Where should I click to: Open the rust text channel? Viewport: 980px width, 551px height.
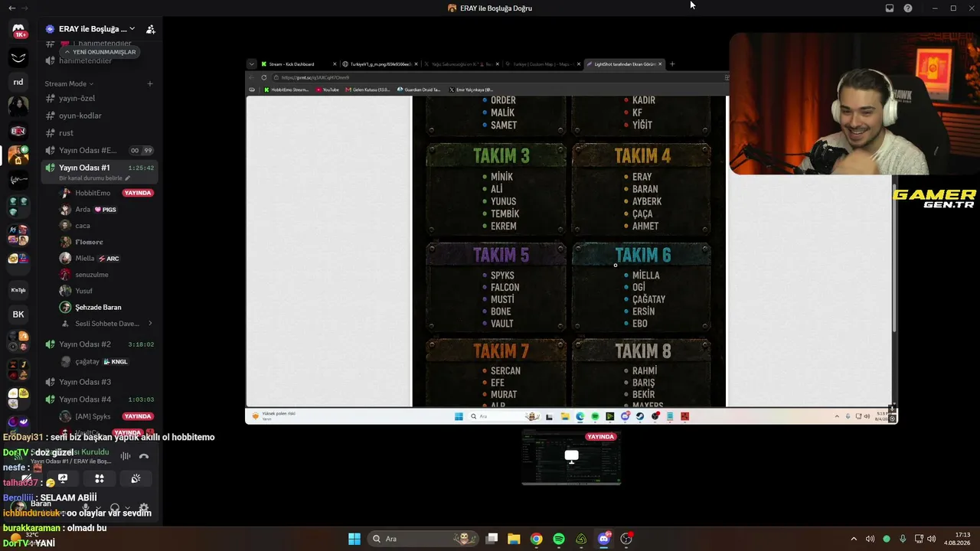tap(100, 133)
